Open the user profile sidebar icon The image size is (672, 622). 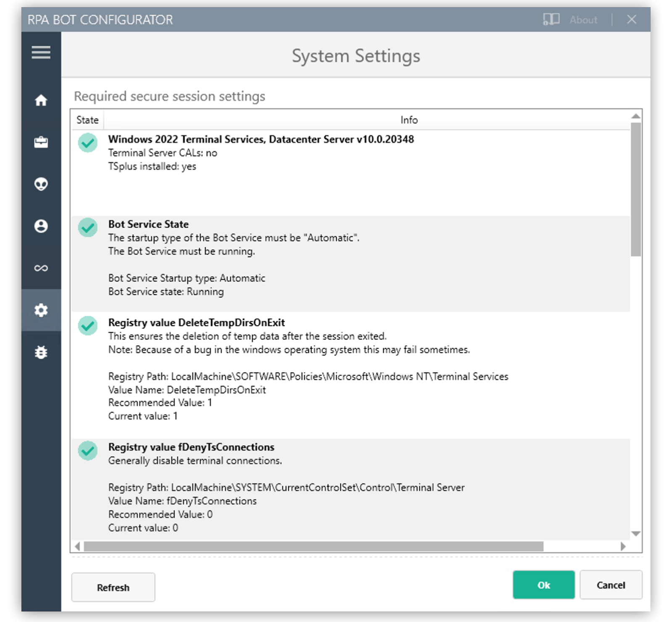(x=41, y=226)
